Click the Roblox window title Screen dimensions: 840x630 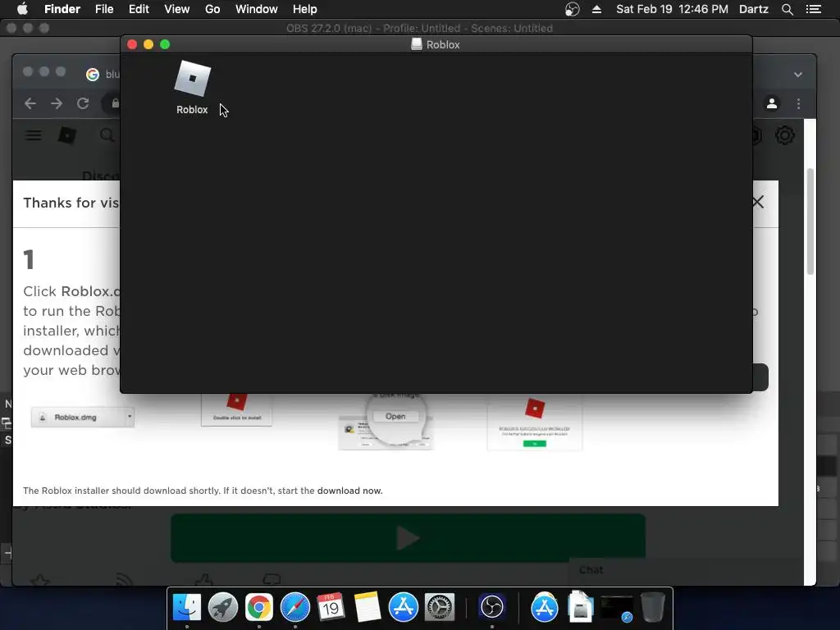[x=442, y=44]
